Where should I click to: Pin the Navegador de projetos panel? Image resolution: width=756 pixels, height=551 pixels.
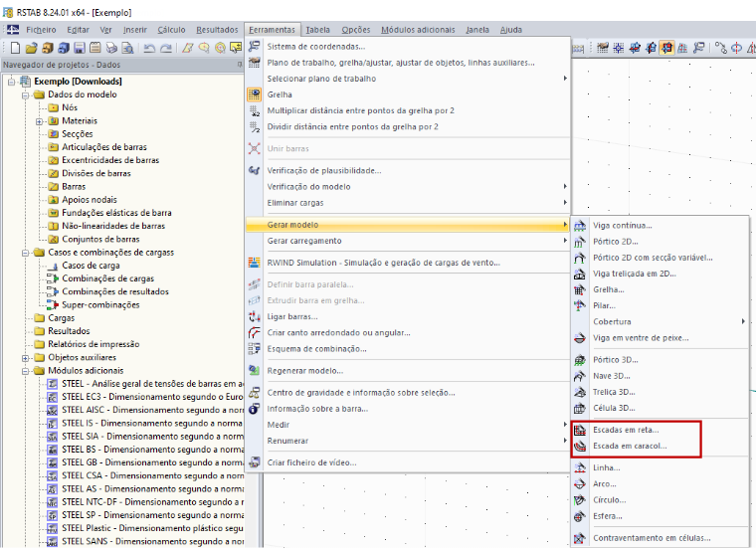[x=240, y=65]
